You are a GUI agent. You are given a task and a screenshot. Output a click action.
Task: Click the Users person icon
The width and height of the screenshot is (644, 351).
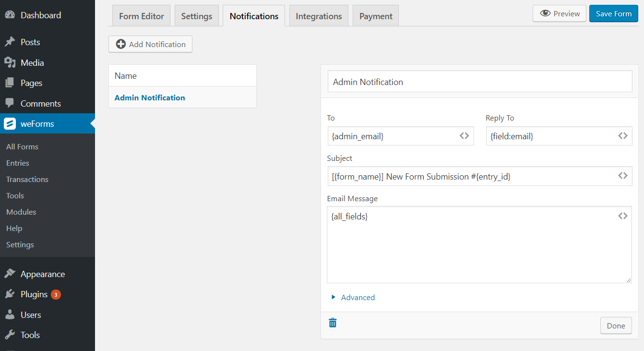point(10,315)
